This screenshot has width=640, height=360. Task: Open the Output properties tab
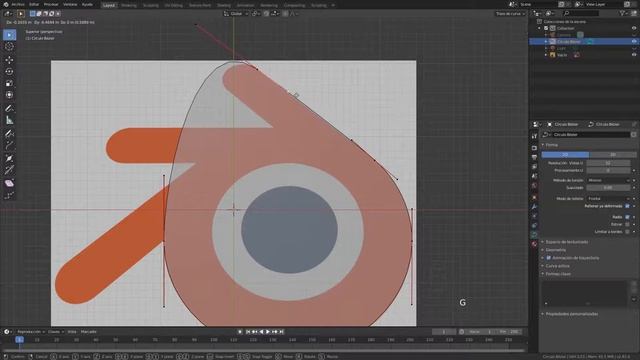point(534,157)
